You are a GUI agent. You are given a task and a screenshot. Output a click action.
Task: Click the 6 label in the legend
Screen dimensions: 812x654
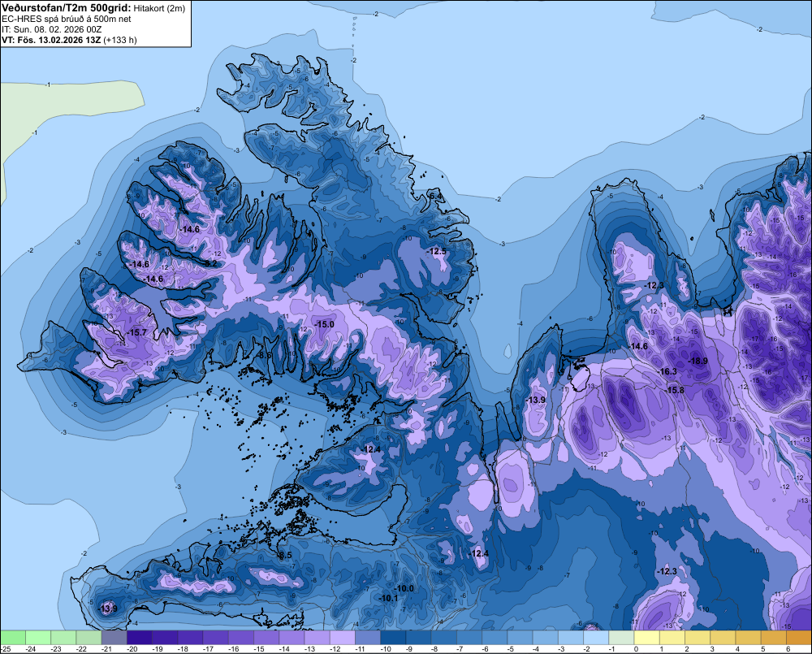point(788,649)
